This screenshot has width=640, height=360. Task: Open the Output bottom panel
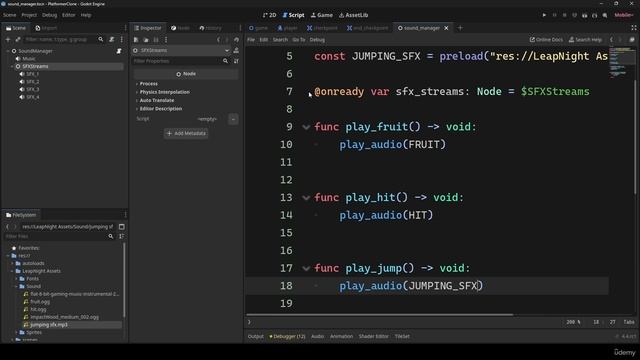click(256, 336)
